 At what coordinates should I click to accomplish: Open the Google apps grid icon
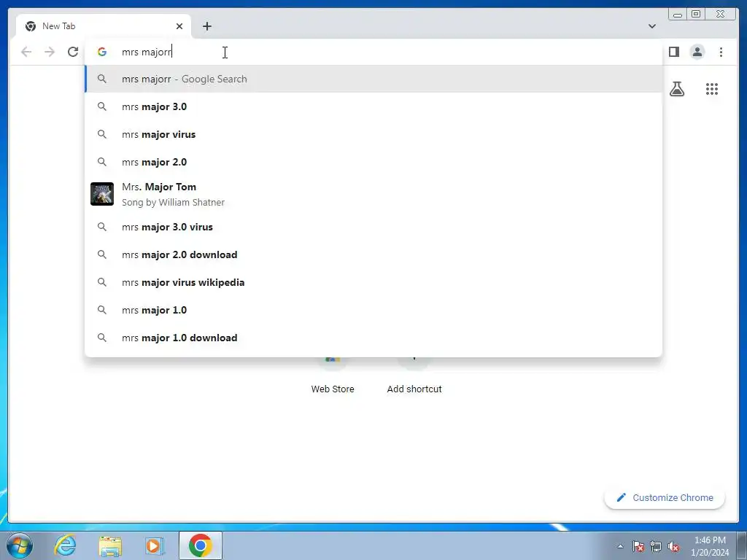click(x=712, y=89)
